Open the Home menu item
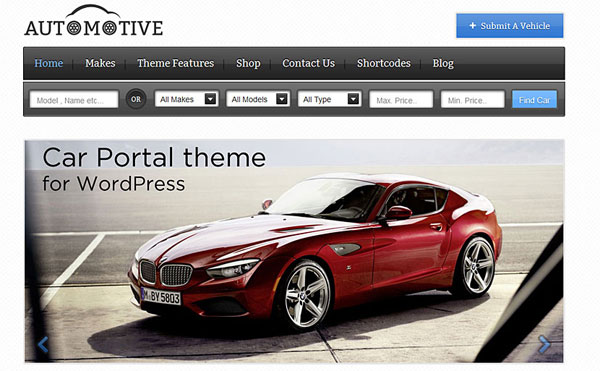The height and width of the screenshot is (371, 600). tap(49, 63)
